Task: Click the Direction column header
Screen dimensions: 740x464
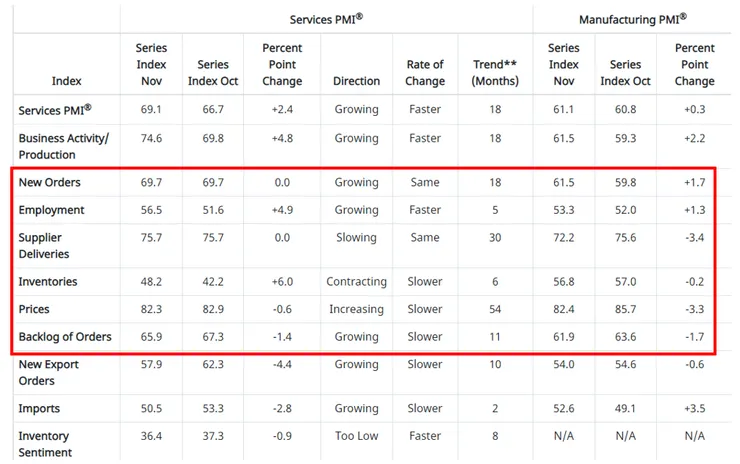Action: [356, 81]
